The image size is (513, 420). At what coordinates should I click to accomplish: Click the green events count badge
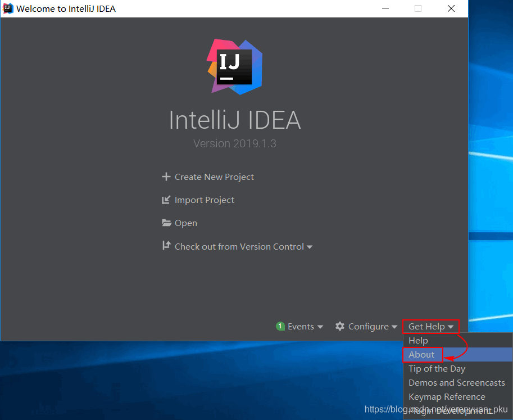pos(280,326)
